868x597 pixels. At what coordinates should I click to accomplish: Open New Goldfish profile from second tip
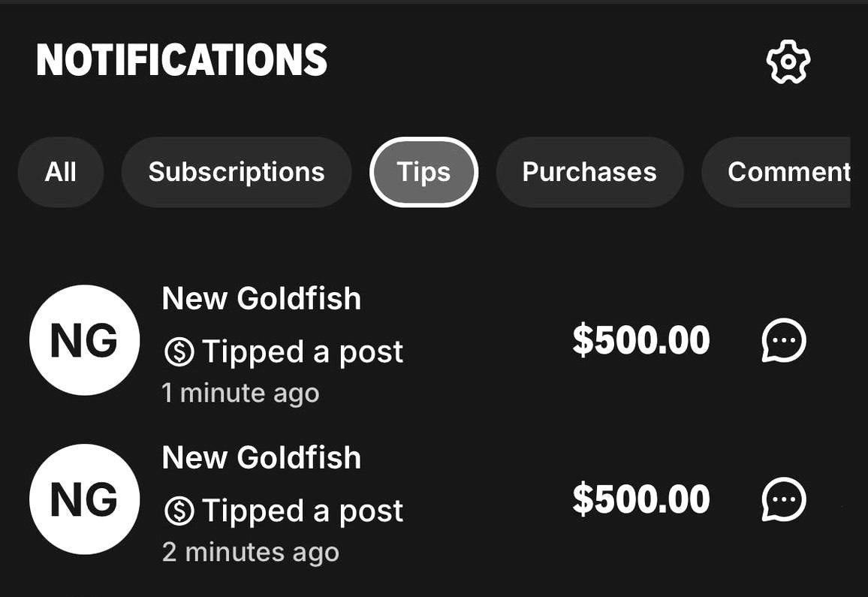(261, 458)
